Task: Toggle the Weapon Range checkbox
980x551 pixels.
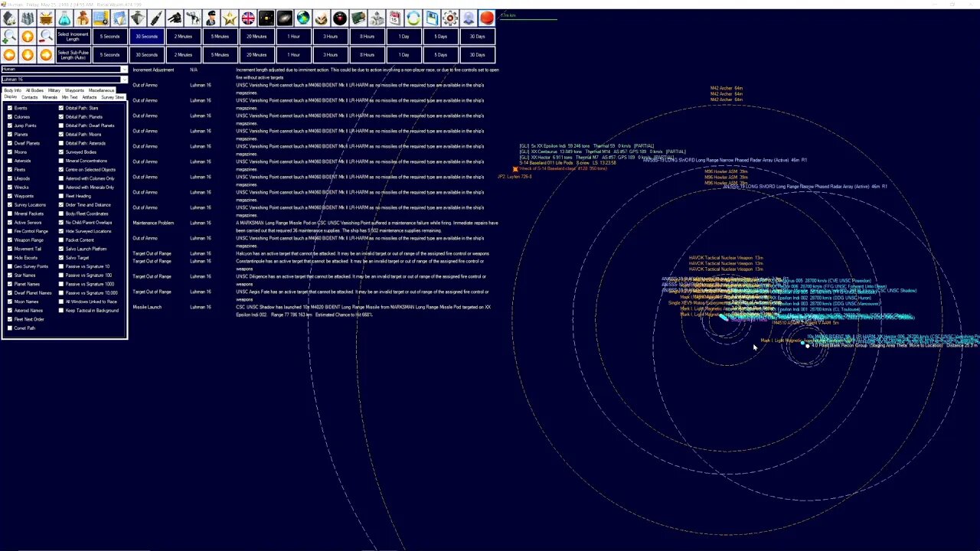Action: pyautogui.click(x=10, y=240)
